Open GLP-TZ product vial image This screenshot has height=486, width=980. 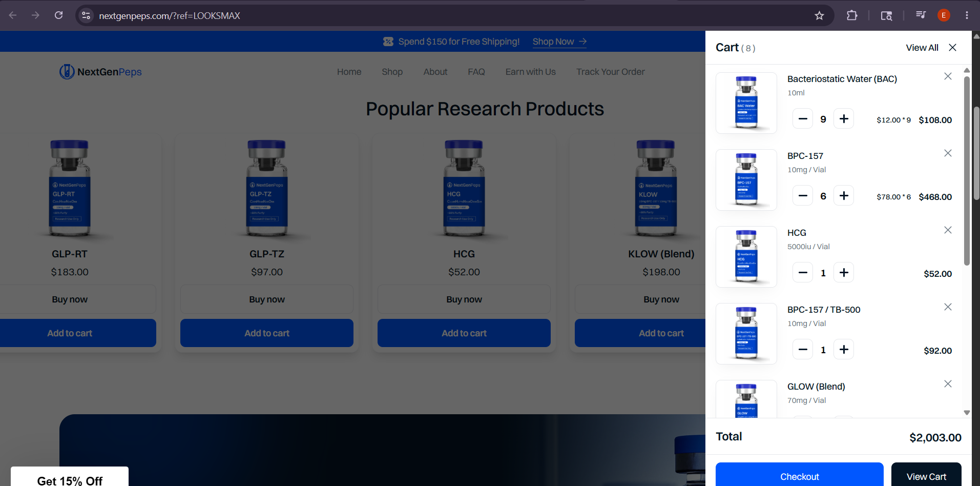click(x=267, y=188)
